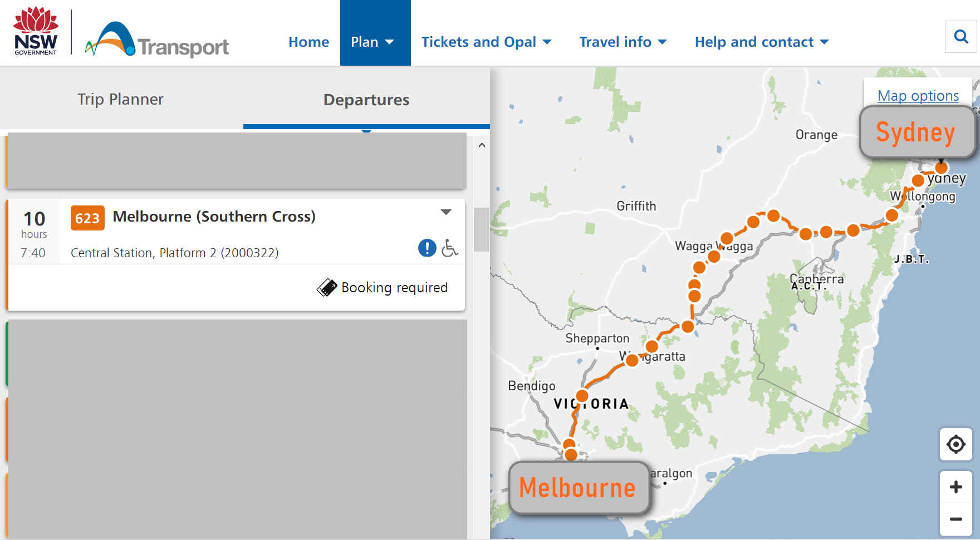Switch to the Trip Planner tab

tap(120, 99)
